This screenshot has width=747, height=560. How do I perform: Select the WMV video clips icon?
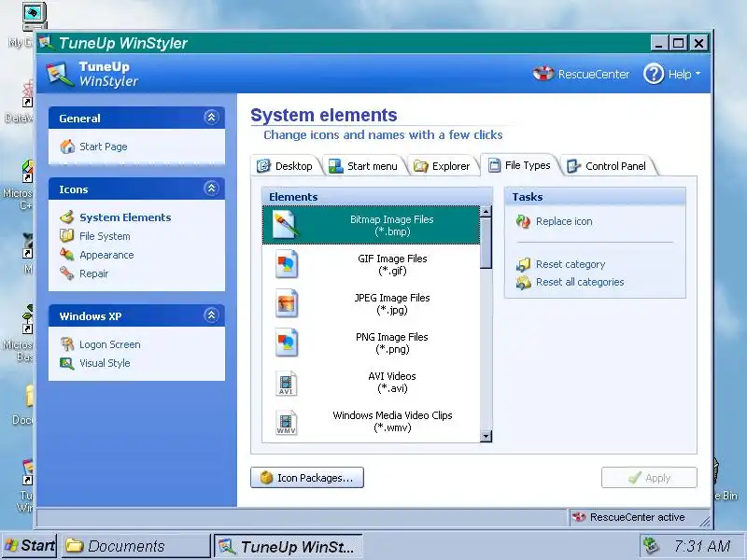[287, 422]
